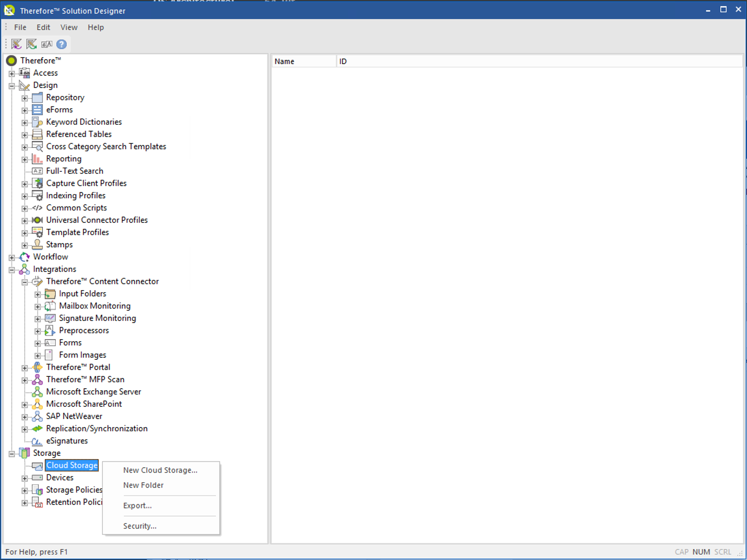Expand the Repository tree node
Image resolution: width=747 pixels, height=560 pixels.
[x=24, y=98]
